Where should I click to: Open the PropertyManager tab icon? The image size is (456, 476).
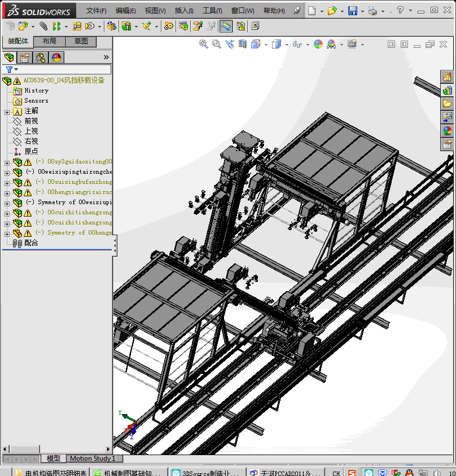tap(24, 58)
